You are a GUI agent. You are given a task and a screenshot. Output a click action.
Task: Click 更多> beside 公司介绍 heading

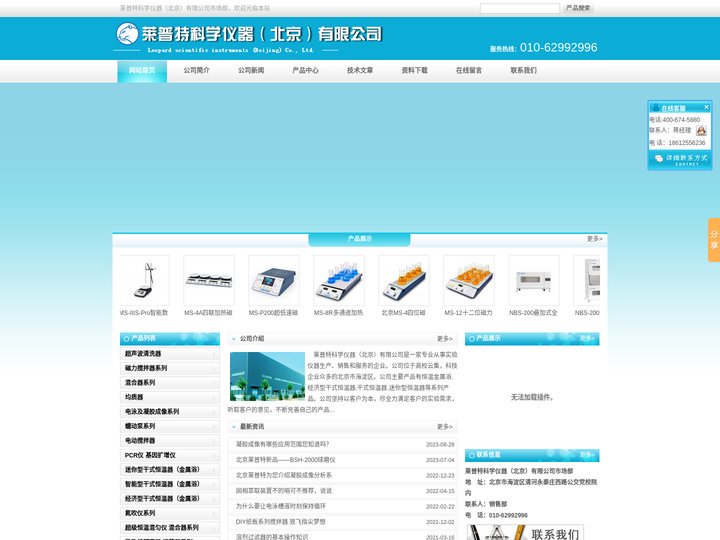click(x=444, y=338)
